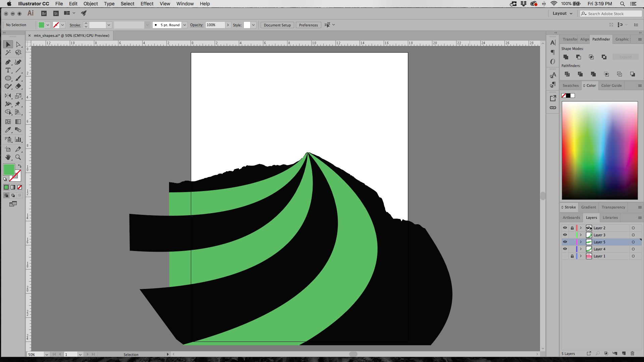The width and height of the screenshot is (644, 362).
Task: Switch to the Artboards tab
Action: tap(571, 218)
